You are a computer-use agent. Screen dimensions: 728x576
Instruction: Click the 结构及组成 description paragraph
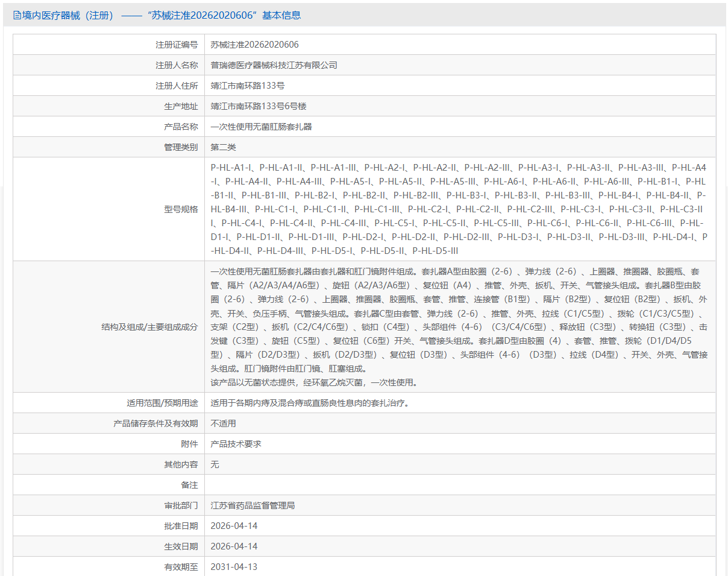(458, 327)
